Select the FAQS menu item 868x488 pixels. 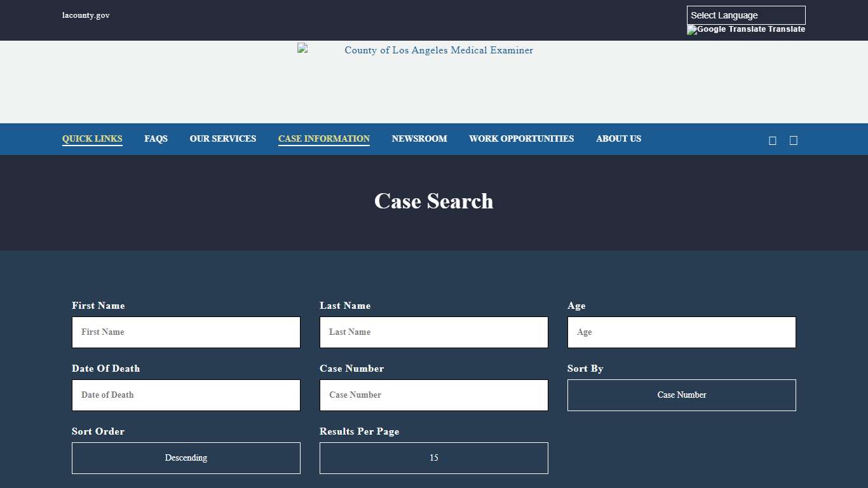click(156, 139)
